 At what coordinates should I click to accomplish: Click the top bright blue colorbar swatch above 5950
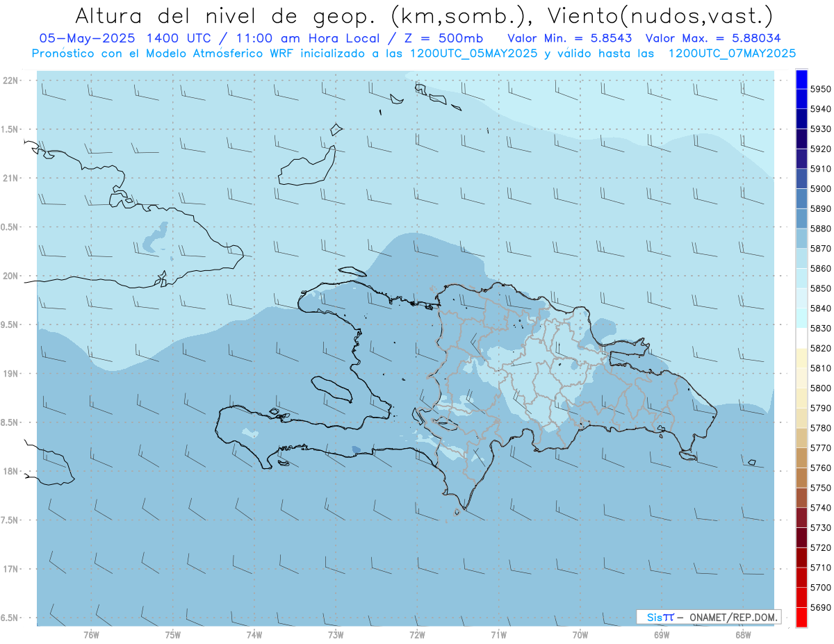(x=801, y=79)
